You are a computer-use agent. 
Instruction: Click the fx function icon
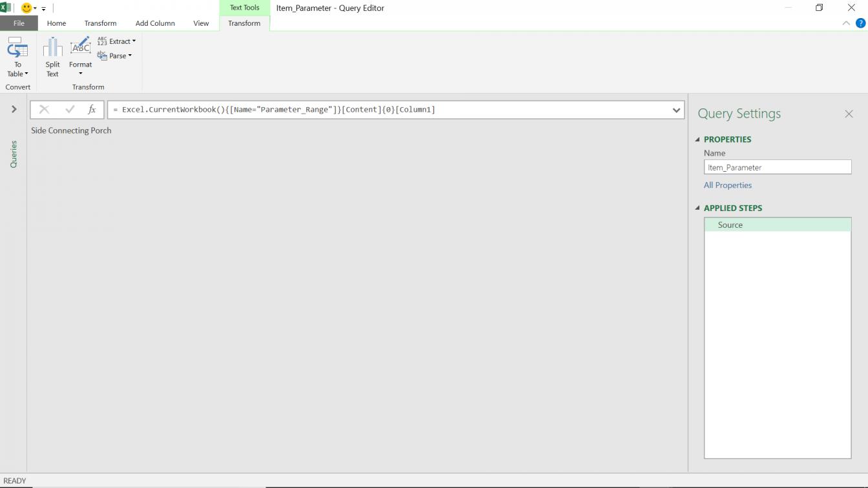pyautogui.click(x=92, y=110)
